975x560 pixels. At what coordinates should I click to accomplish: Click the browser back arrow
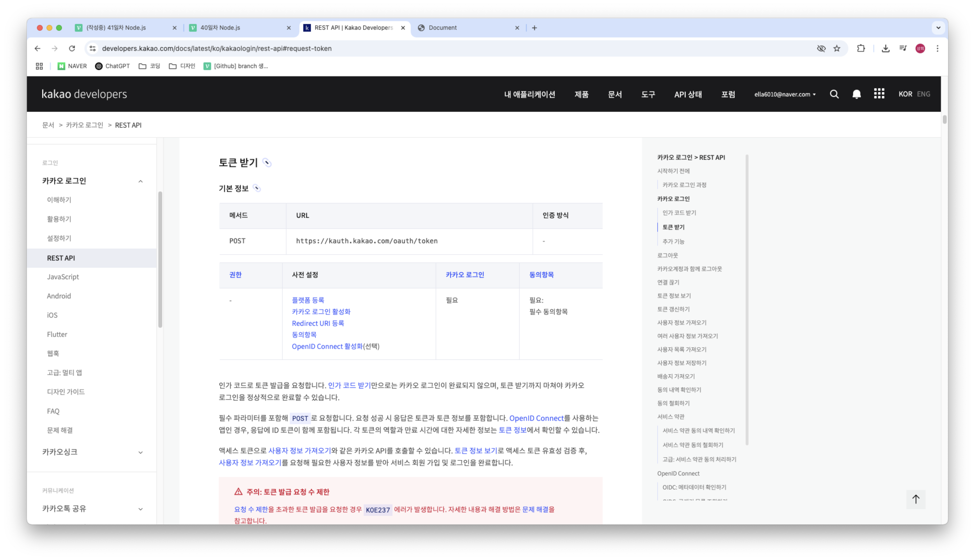pos(37,48)
